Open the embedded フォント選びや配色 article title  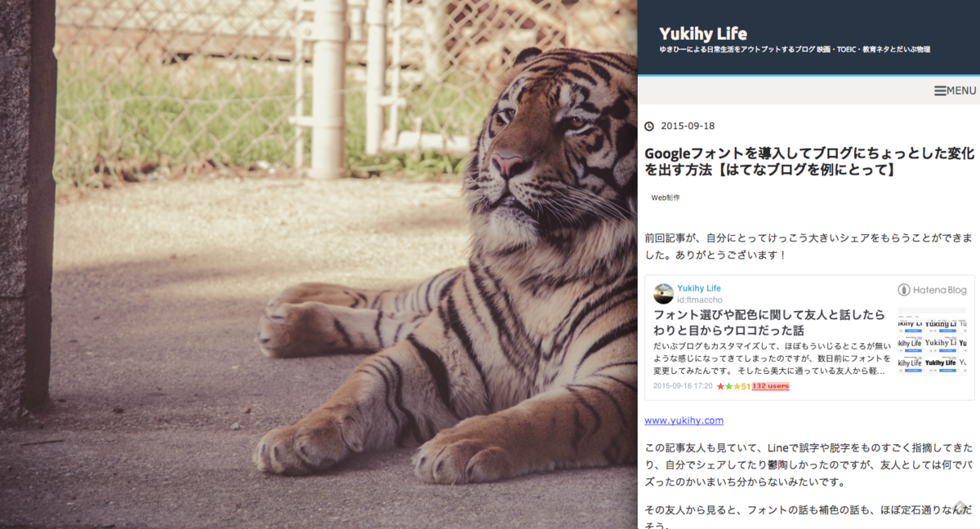pos(769,322)
